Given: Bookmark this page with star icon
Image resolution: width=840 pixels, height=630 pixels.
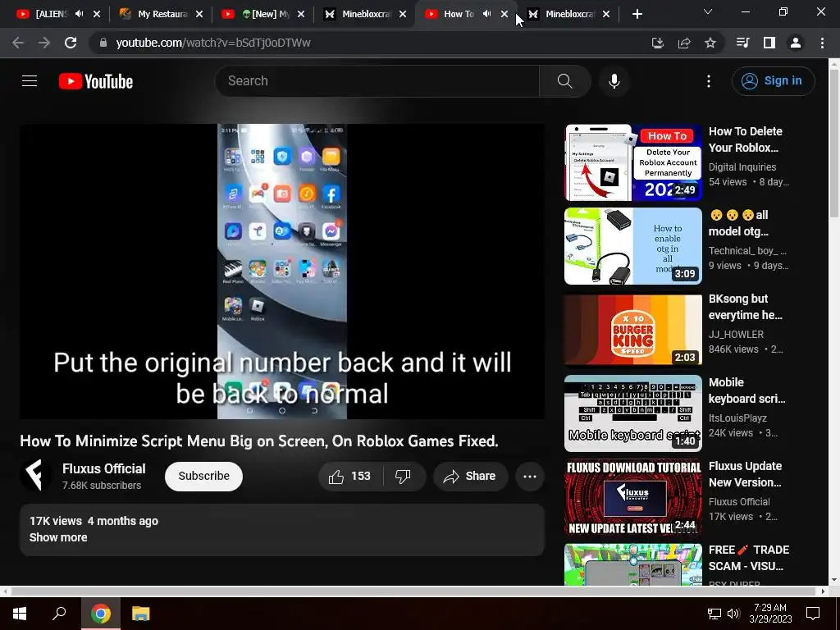Looking at the screenshot, I should click(710, 43).
